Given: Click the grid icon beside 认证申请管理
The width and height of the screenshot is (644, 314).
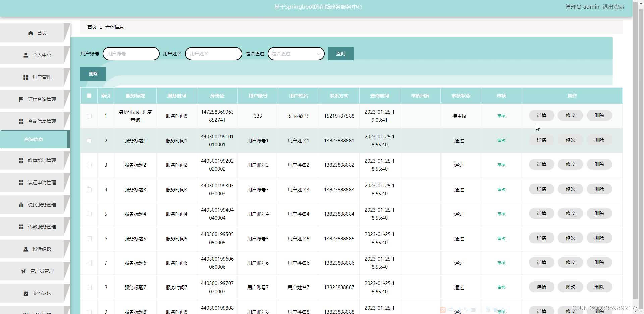Looking at the screenshot, I should point(21,182).
